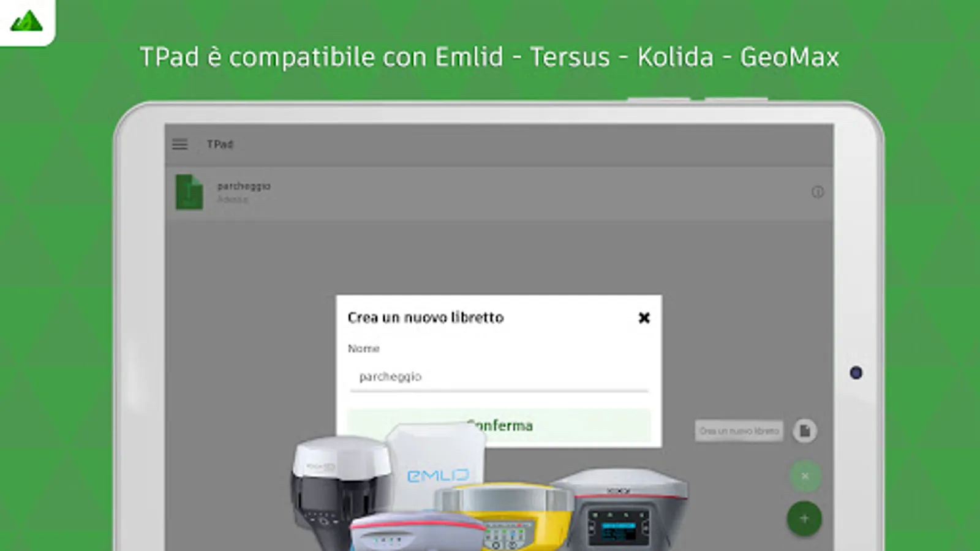Viewport: 980px width, 551px height.
Task: Click the TPad title in the app bar
Action: (x=220, y=144)
